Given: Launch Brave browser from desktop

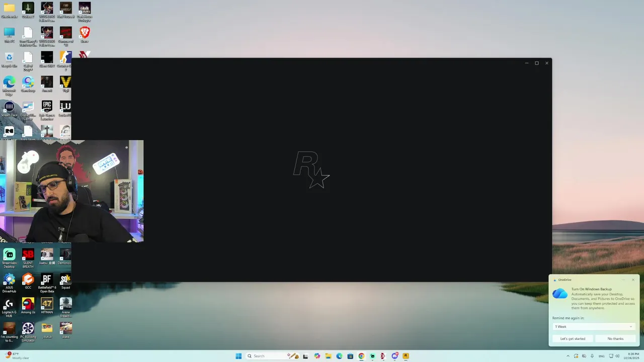Looking at the screenshot, I should click(x=85, y=35).
